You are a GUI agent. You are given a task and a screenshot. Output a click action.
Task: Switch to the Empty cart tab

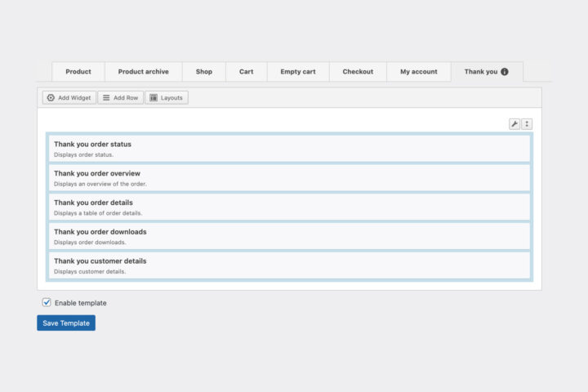tap(297, 72)
